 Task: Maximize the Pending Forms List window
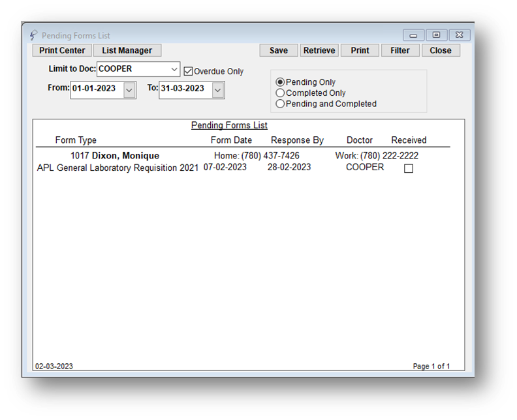tap(437, 35)
